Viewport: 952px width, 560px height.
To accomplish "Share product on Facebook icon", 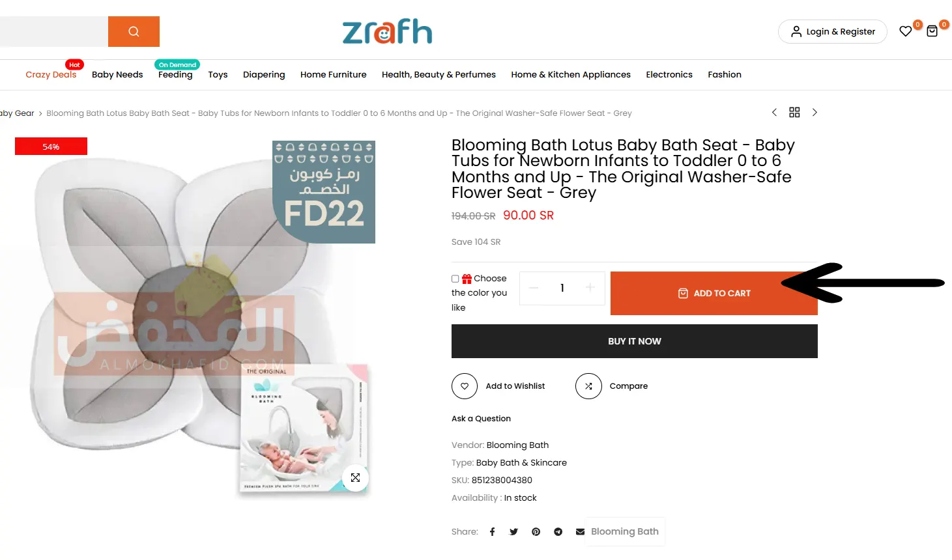I will (x=493, y=532).
